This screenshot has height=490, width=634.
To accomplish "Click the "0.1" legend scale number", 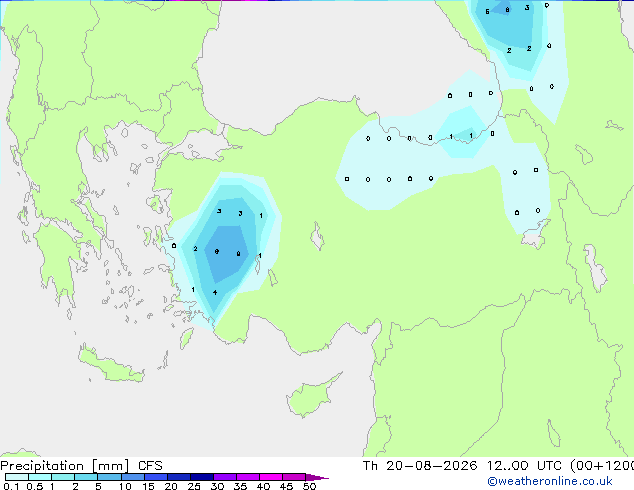I will pos(11,486).
